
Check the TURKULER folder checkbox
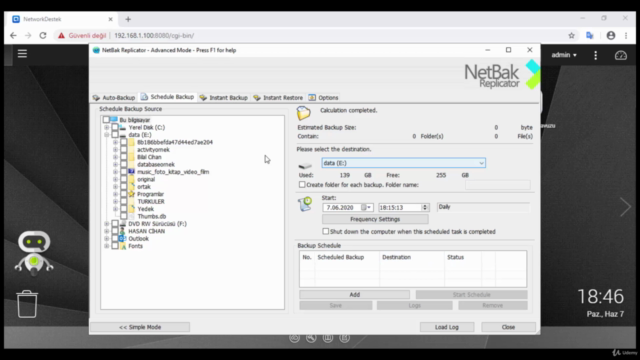[123, 202]
